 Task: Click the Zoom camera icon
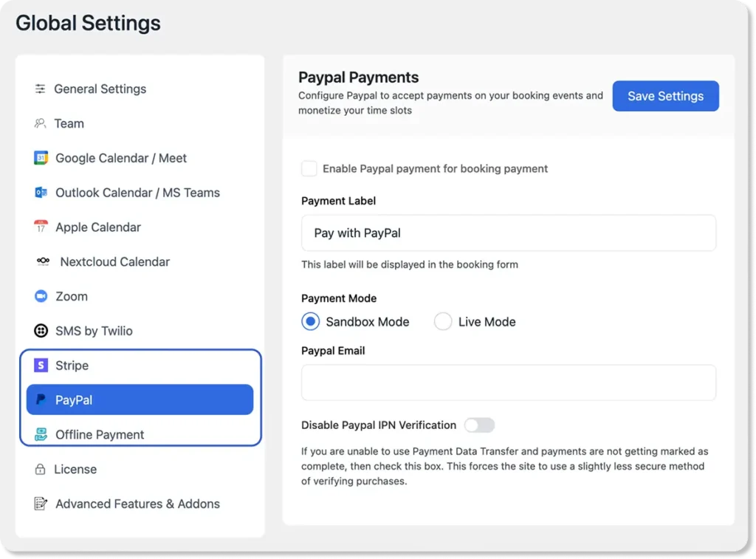41,297
